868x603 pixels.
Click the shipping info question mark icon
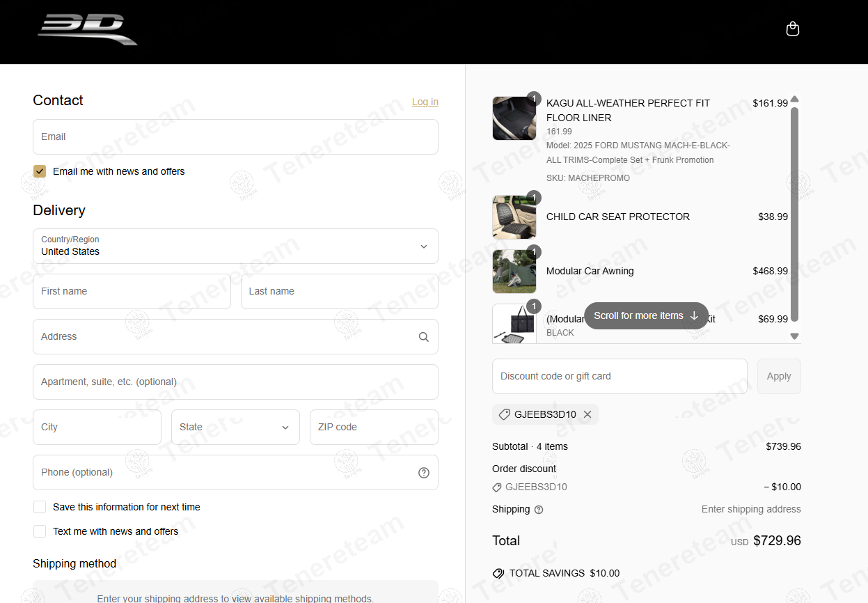[539, 510]
